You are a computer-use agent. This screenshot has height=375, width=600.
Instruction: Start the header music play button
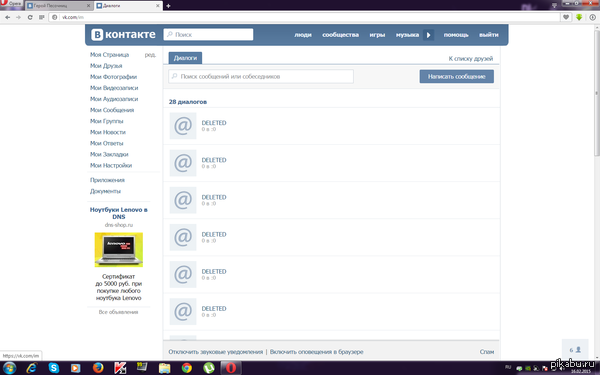click(428, 35)
